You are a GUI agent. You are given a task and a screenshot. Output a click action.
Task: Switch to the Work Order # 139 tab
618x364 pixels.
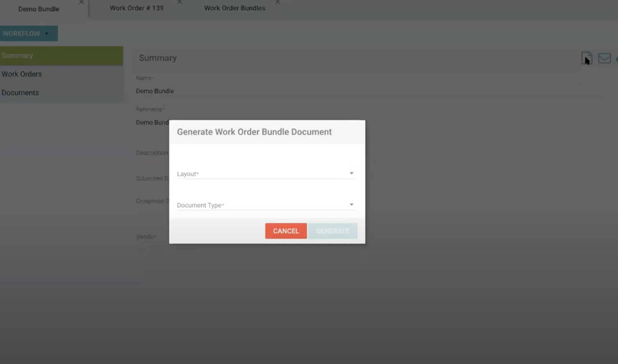(137, 8)
